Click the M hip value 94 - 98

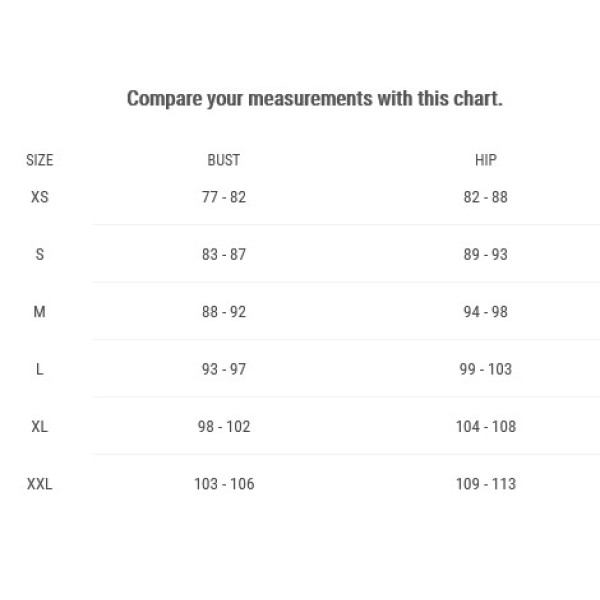[486, 312]
